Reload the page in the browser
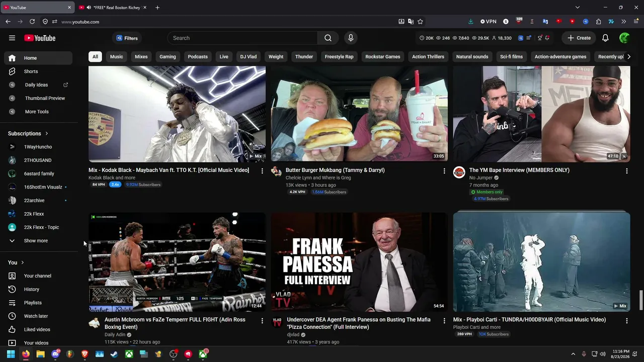644x362 pixels. pyautogui.click(x=32, y=22)
